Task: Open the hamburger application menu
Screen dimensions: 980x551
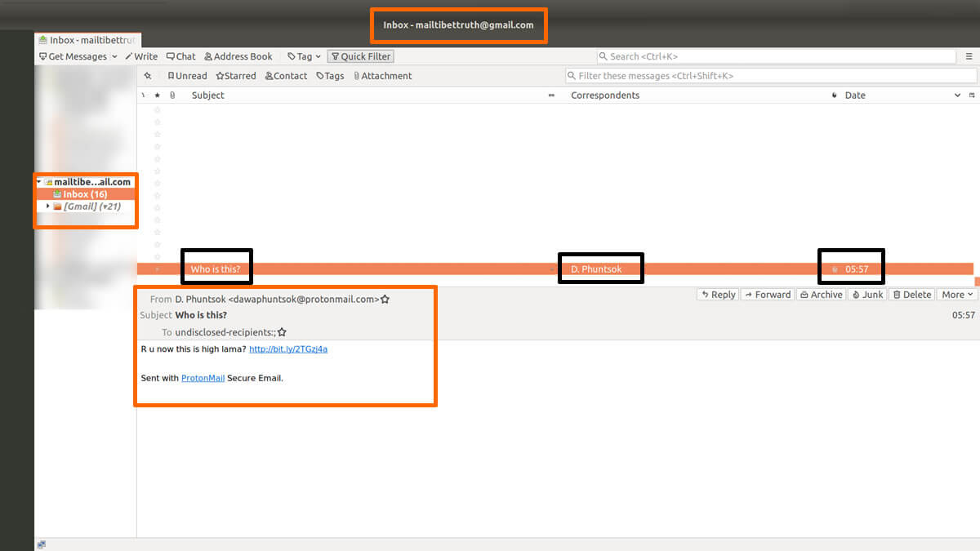Action: click(x=969, y=56)
